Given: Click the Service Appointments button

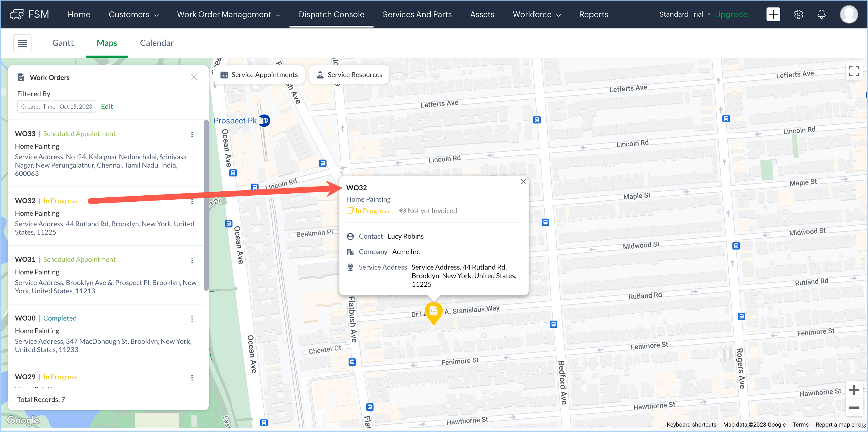Looking at the screenshot, I should [259, 75].
